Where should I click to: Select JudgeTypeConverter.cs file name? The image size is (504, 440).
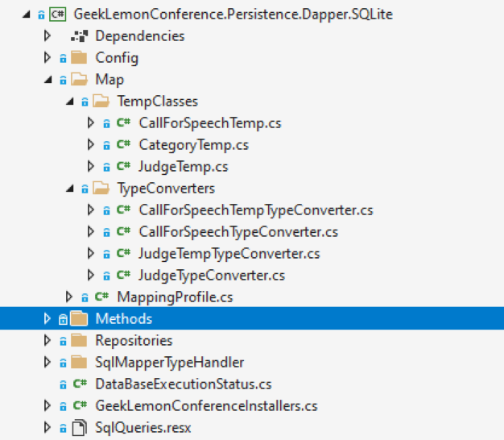click(212, 276)
